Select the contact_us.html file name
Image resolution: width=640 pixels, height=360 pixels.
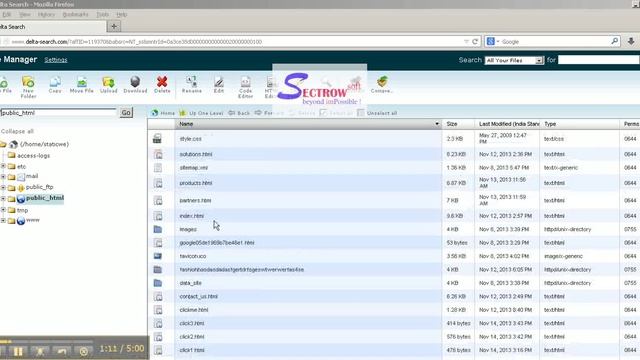click(198, 296)
